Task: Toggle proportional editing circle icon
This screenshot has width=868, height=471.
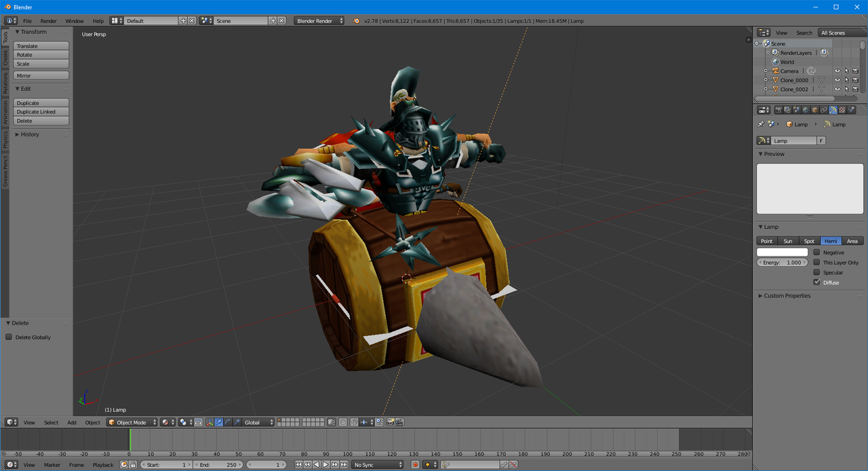Action: tap(343, 422)
